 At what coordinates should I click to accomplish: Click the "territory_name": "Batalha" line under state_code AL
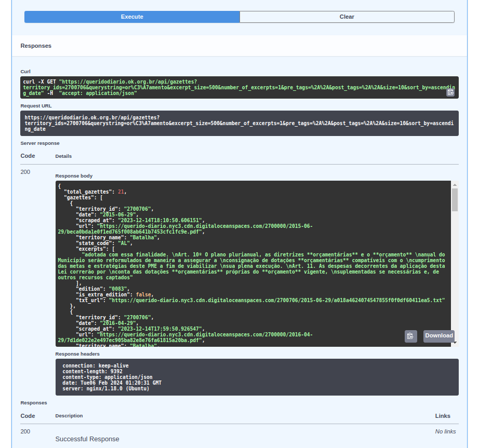click(x=117, y=237)
